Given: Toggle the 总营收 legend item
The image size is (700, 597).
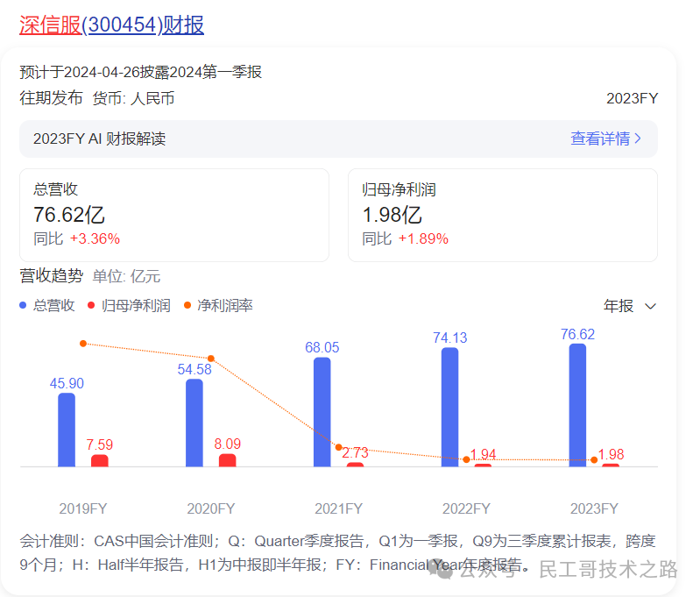Looking at the screenshot, I should (x=47, y=306).
